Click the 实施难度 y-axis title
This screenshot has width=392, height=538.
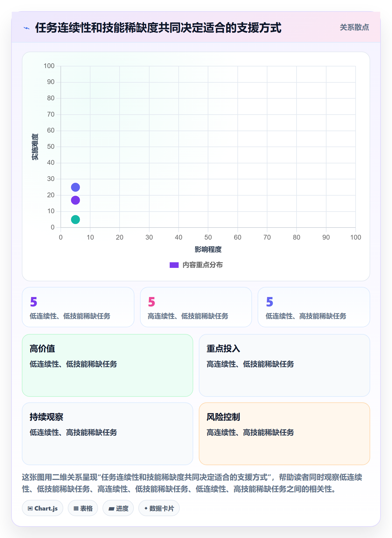[x=35, y=147]
